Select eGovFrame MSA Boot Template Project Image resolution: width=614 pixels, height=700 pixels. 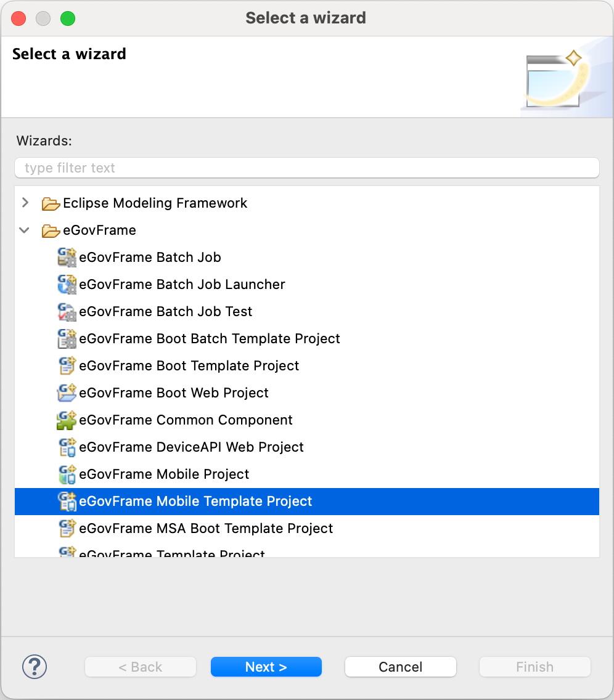pyautogui.click(x=206, y=529)
